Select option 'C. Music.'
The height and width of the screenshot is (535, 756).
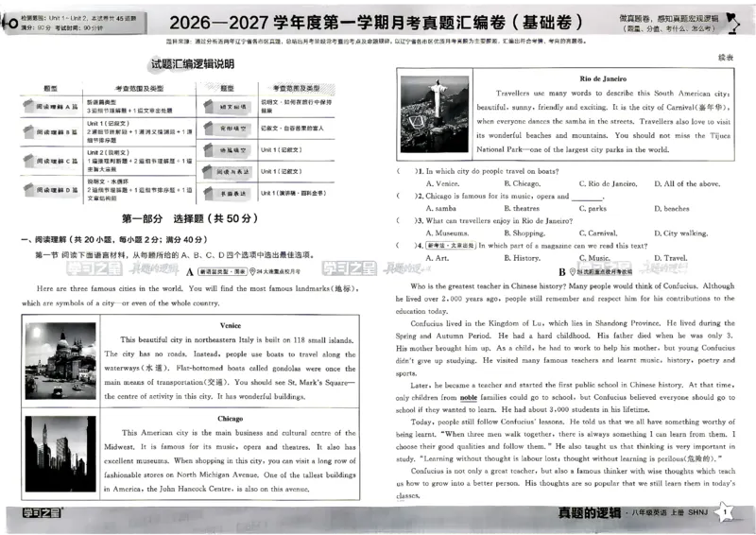point(594,258)
